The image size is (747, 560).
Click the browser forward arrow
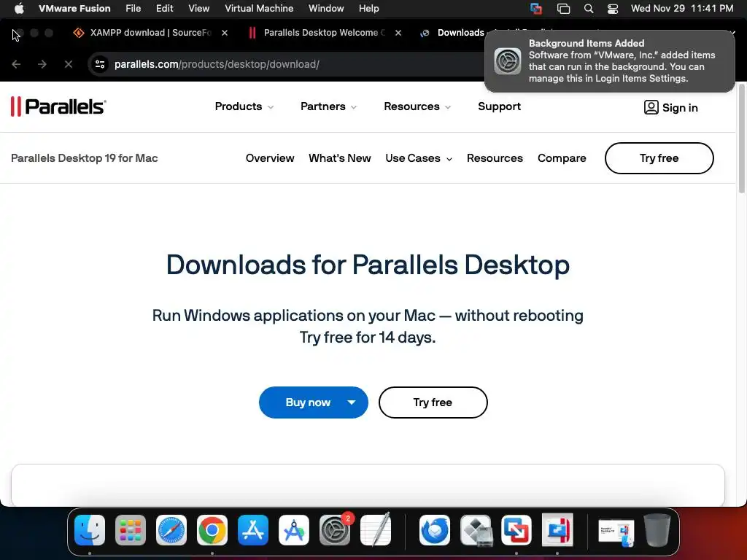coord(42,64)
